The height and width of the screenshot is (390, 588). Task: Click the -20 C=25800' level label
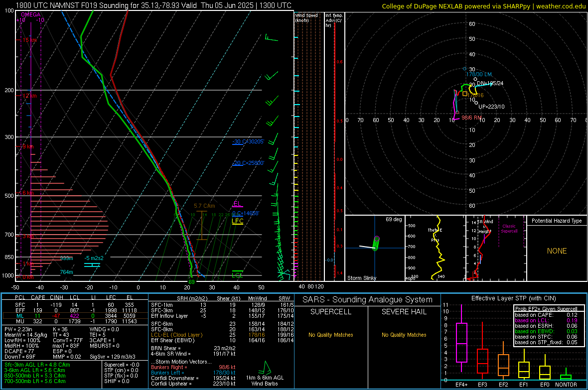(x=248, y=163)
